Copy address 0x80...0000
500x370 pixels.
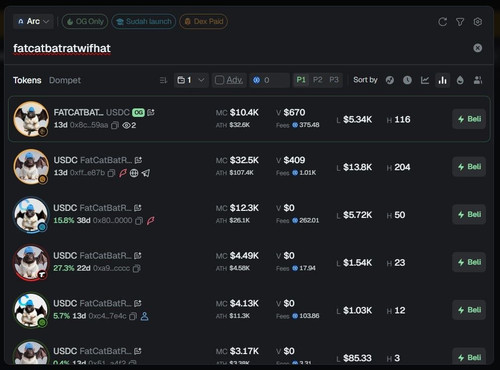[139, 221]
